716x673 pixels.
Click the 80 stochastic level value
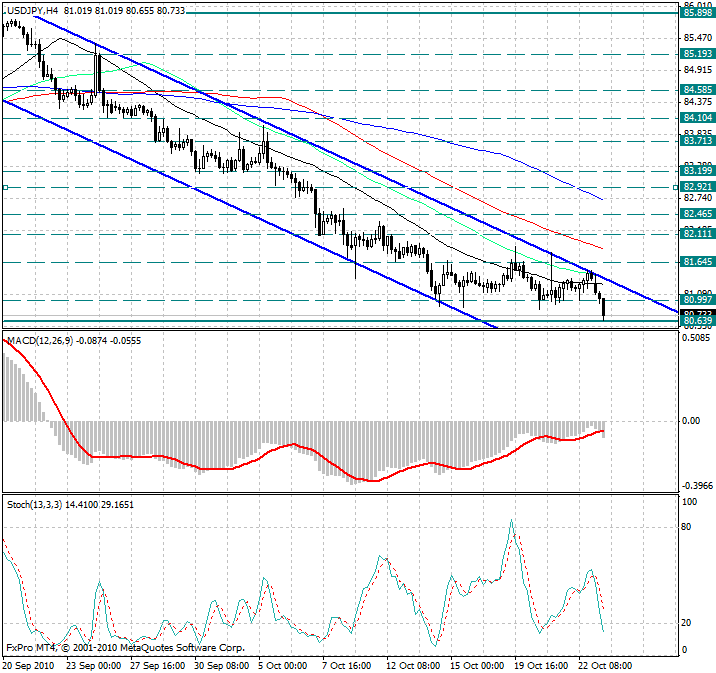pos(686,527)
